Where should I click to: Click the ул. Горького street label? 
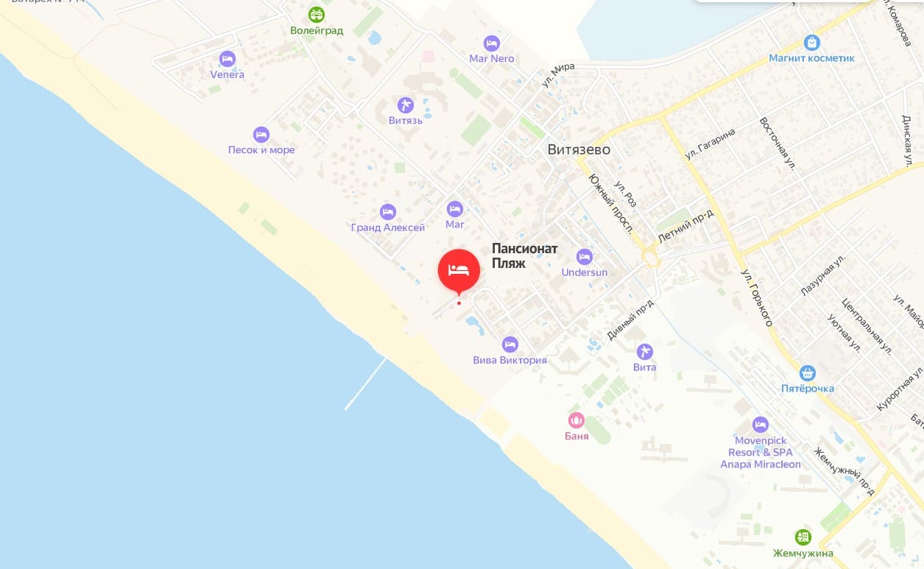pyautogui.click(x=756, y=297)
